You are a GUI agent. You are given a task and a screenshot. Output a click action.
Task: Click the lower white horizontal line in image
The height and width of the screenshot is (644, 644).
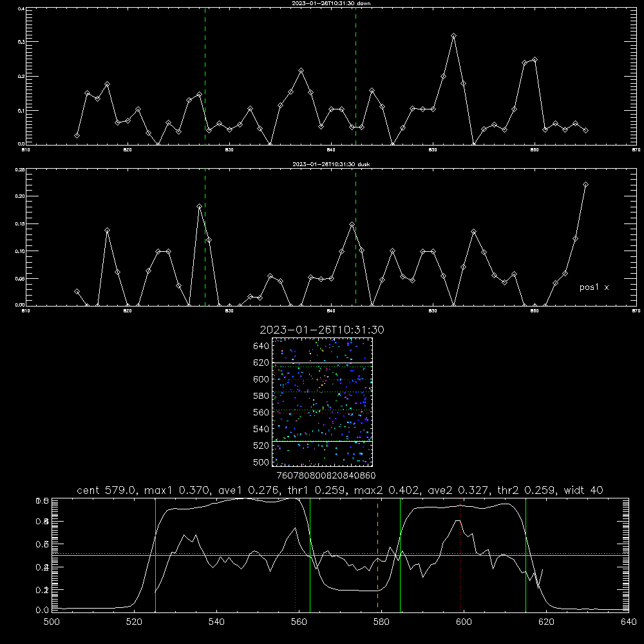(x=323, y=442)
